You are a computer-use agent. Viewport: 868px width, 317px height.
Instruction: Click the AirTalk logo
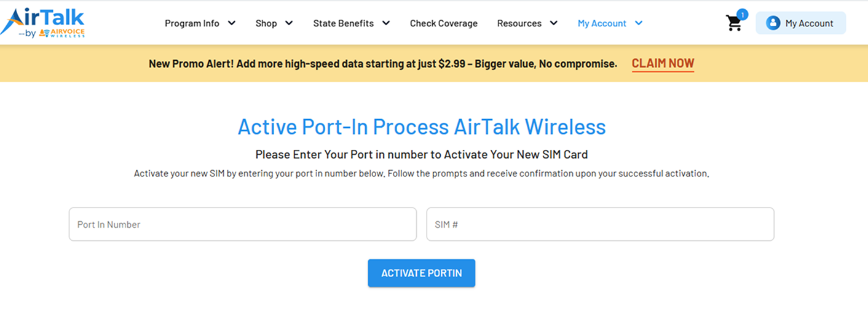pos(43,23)
